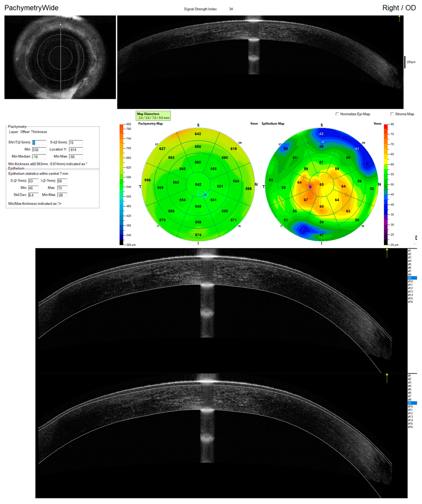The image size is (422, 504).
Task: Open the Offset tab in Pachymetry panel
Action: click(25, 132)
